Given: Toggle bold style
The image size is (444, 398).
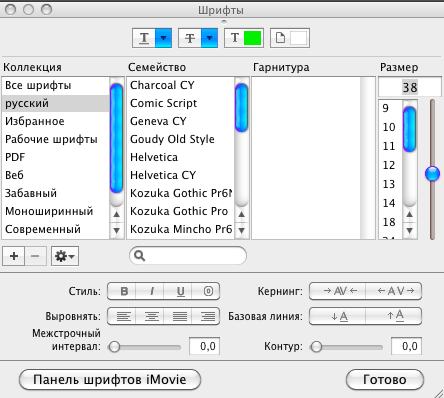Looking at the screenshot, I should click(x=122, y=291).
